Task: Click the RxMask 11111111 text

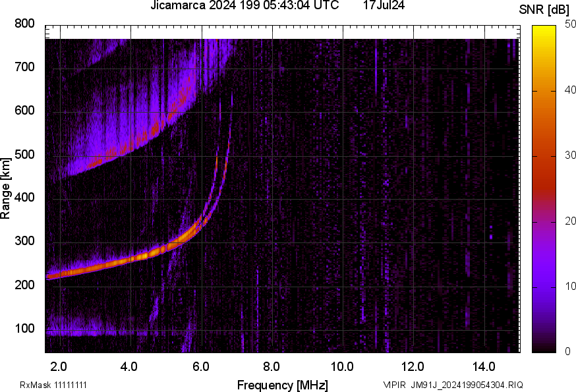Action: (53, 385)
